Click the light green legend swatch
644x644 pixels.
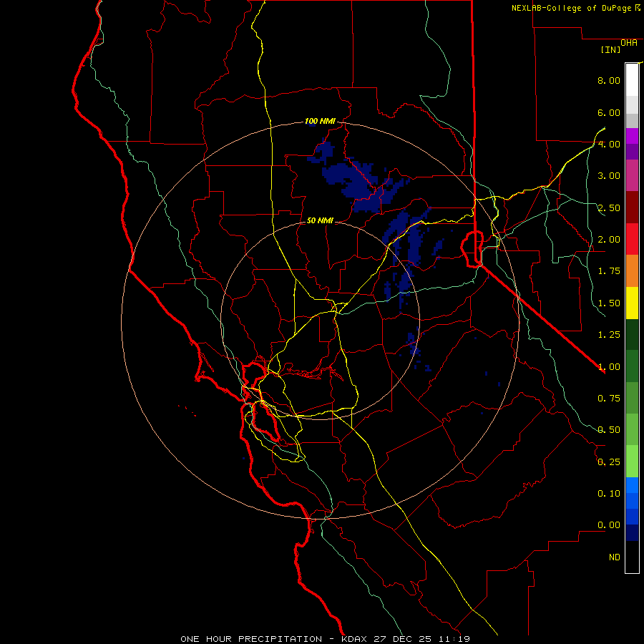(x=632, y=462)
